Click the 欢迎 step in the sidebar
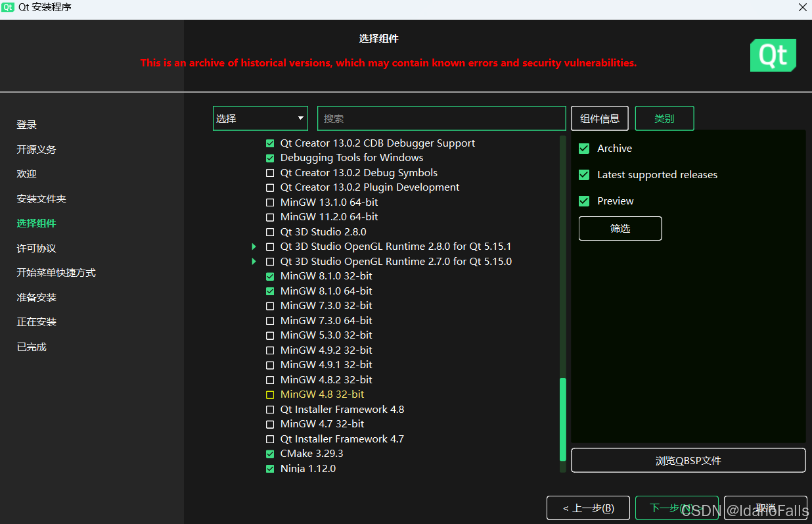This screenshot has height=524, width=812. click(27, 174)
